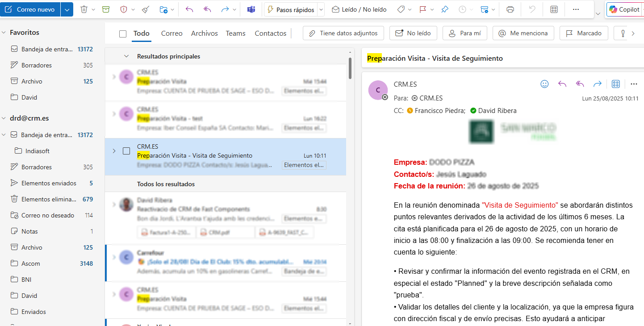
Task: Open more actions ellipsis in reading pane
Action: (x=634, y=84)
